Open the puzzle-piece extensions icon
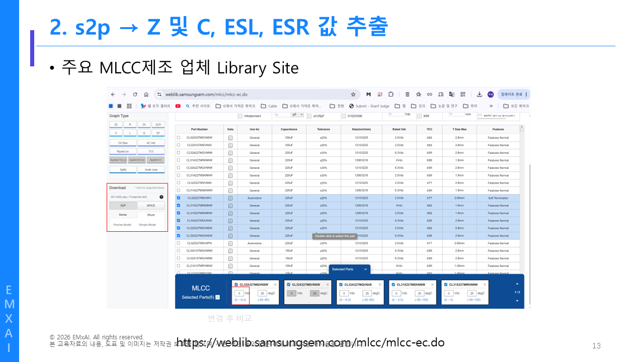 coord(391,95)
